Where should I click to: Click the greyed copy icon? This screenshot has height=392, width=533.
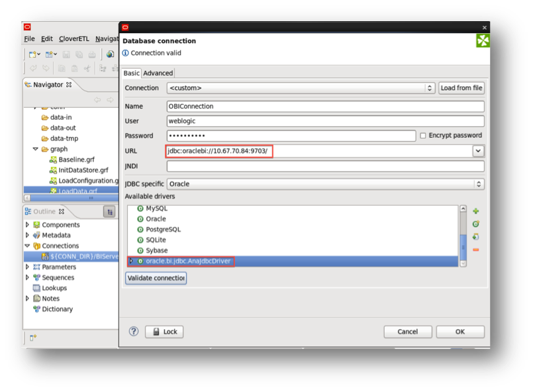(62, 68)
